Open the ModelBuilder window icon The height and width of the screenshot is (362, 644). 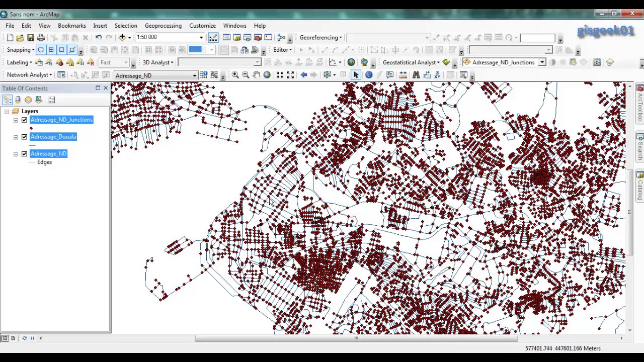tap(282, 37)
